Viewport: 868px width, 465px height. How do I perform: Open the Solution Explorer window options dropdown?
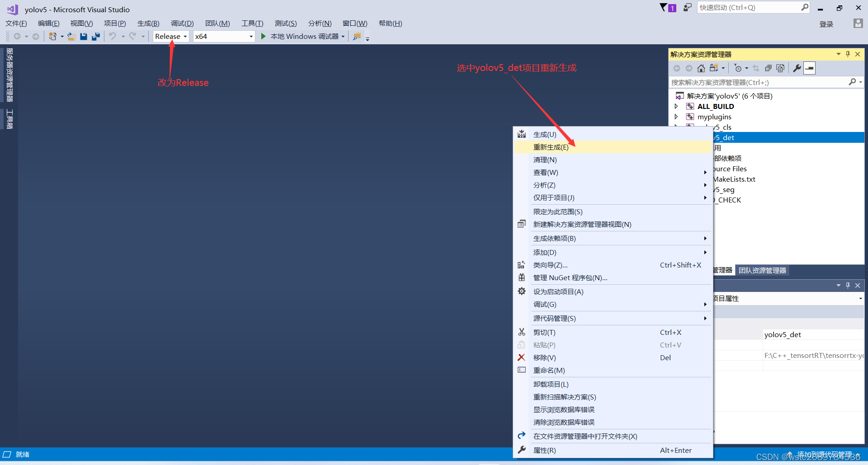[839, 54]
